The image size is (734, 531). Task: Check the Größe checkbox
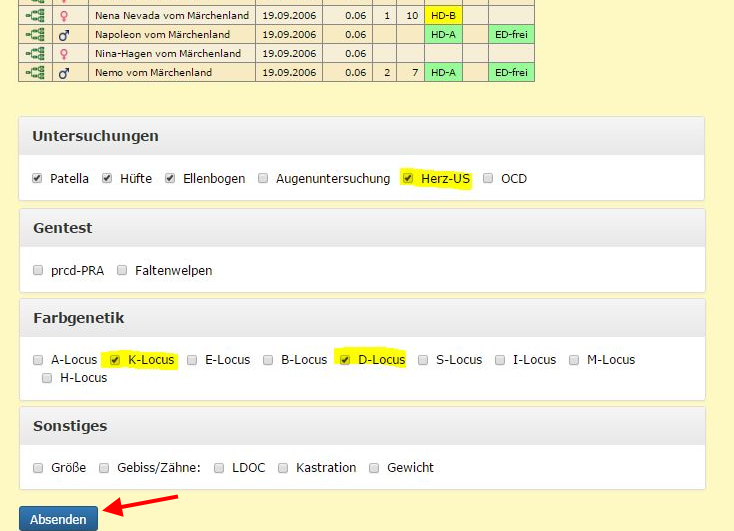coord(38,468)
